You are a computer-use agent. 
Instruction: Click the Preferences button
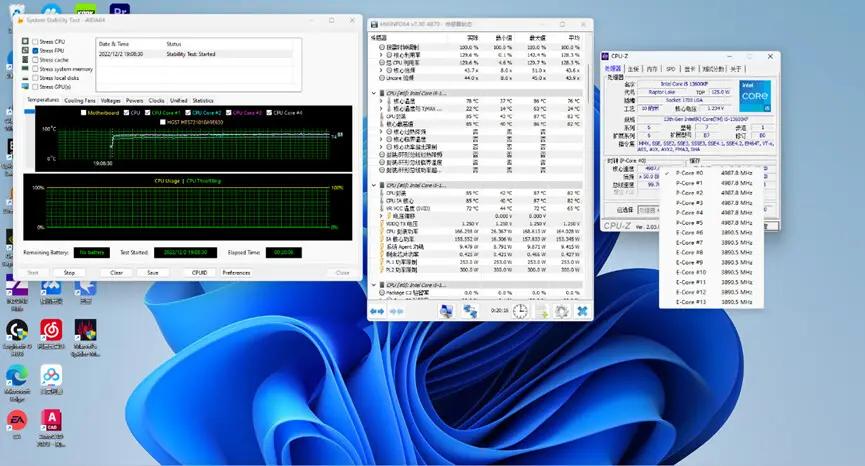point(236,272)
